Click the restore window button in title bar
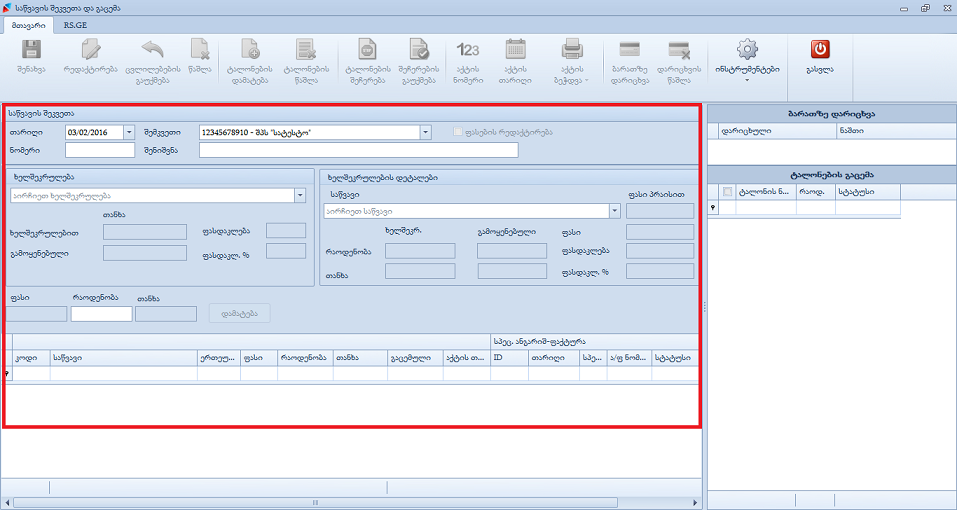This screenshot has width=957, height=510. tap(925, 8)
